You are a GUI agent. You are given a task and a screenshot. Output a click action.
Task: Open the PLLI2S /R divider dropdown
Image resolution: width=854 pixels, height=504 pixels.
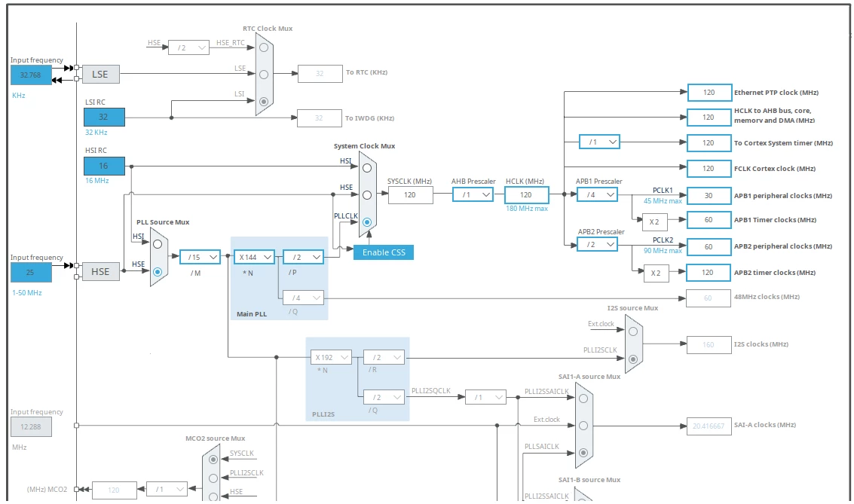pyautogui.click(x=384, y=357)
